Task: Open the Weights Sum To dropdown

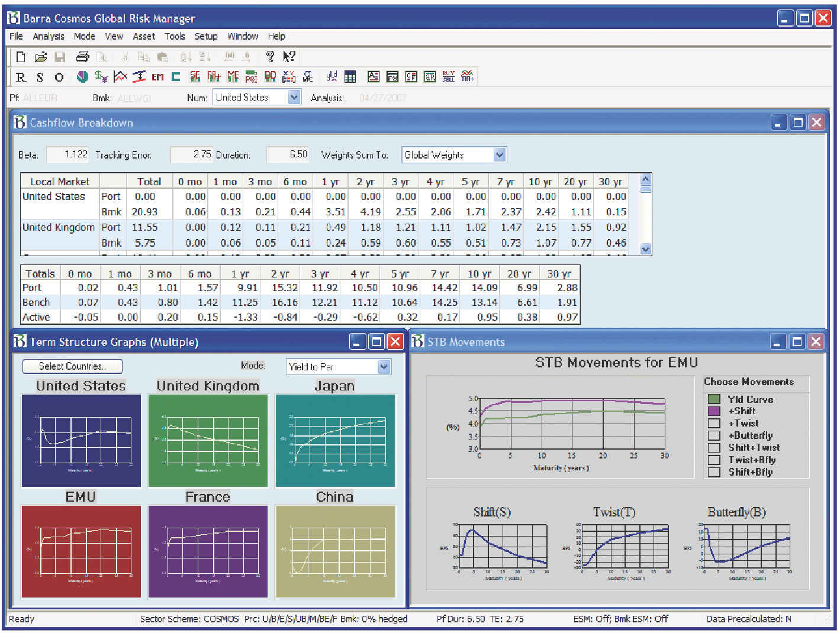Action: pos(500,154)
